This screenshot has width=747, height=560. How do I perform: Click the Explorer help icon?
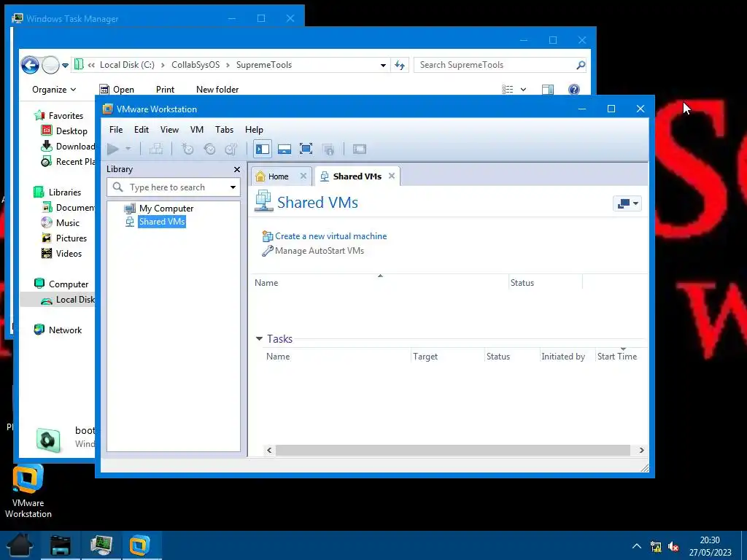tap(574, 90)
